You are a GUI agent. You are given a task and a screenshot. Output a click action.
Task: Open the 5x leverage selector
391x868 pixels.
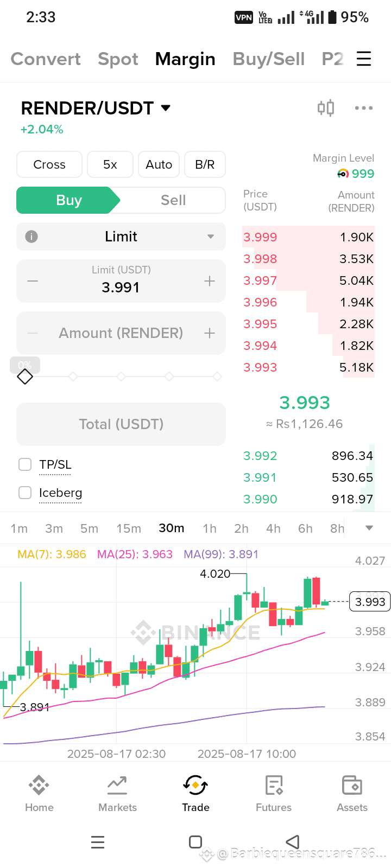point(110,164)
